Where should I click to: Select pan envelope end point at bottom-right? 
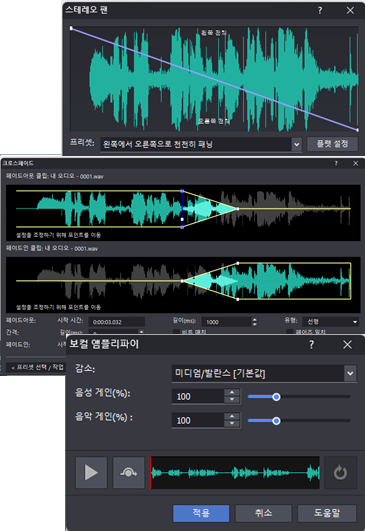point(358,130)
